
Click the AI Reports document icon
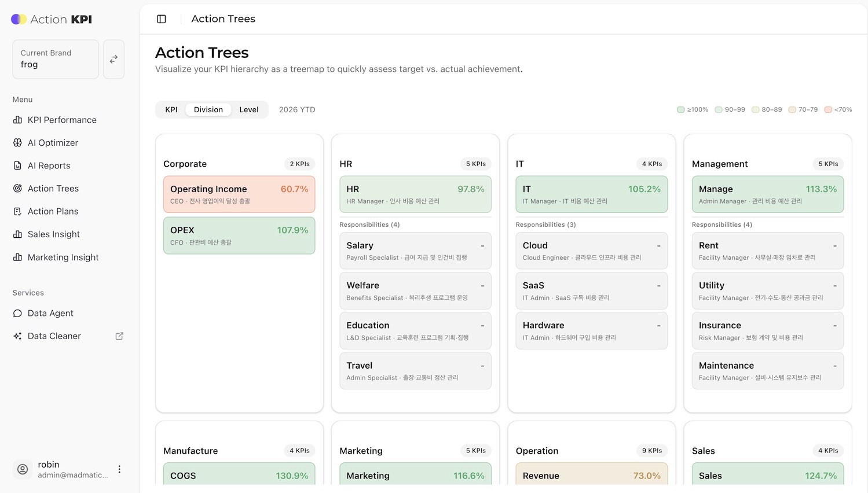click(x=17, y=165)
